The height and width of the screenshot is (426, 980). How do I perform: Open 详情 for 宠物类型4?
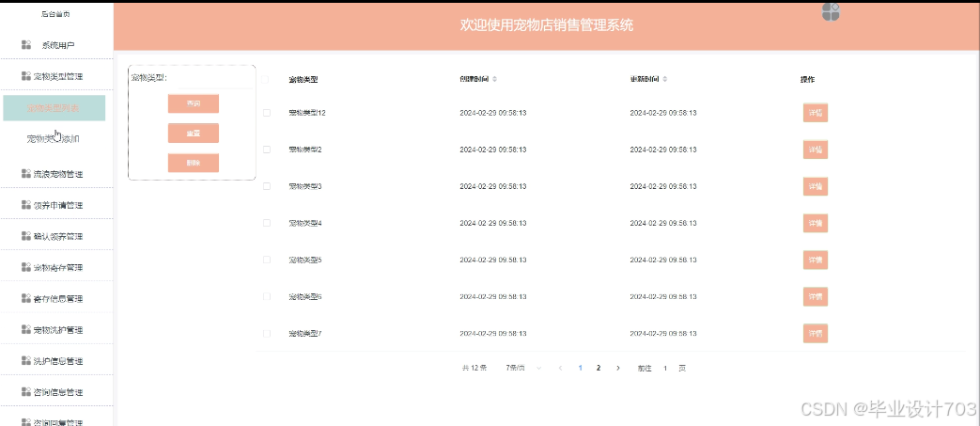point(815,223)
